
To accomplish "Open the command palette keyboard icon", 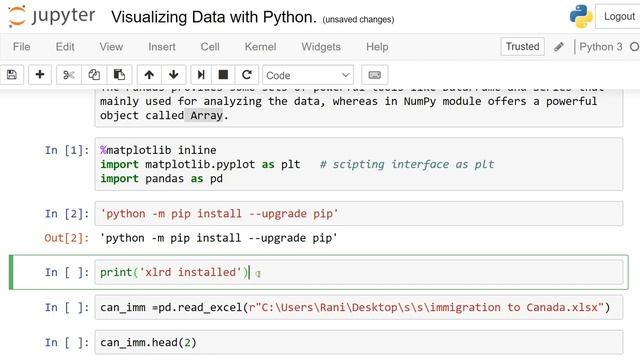I will point(374,75).
